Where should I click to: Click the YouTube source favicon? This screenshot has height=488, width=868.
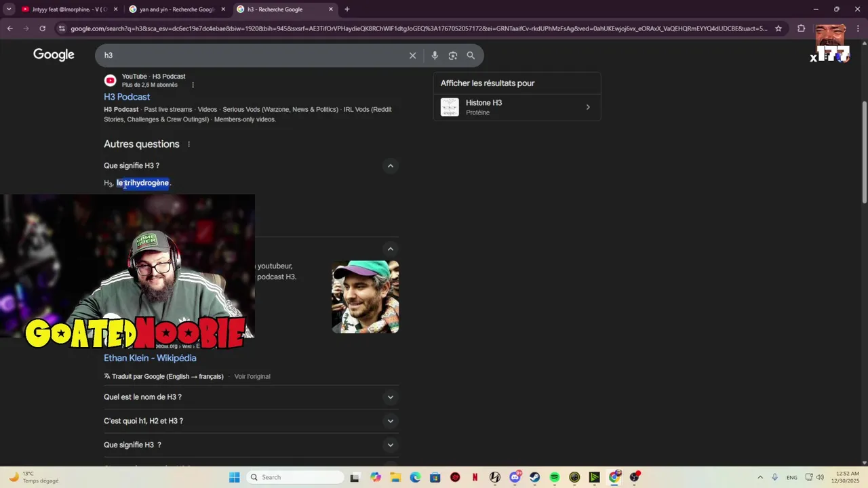tap(110, 81)
